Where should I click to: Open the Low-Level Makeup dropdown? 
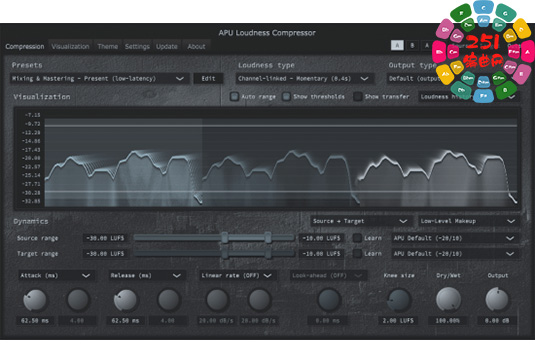pos(469,221)
